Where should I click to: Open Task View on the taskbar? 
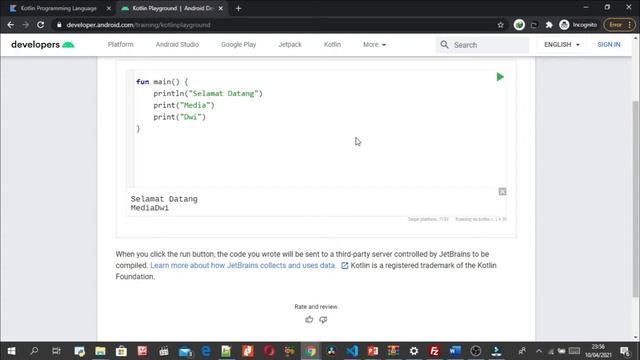pyautogui.click(x=56, y=351)
